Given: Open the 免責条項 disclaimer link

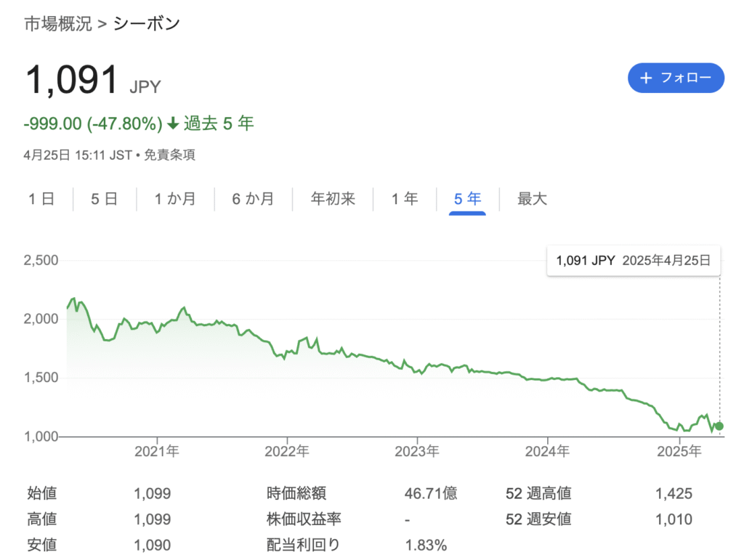Looking at the screenshot, I should point(169,155).
